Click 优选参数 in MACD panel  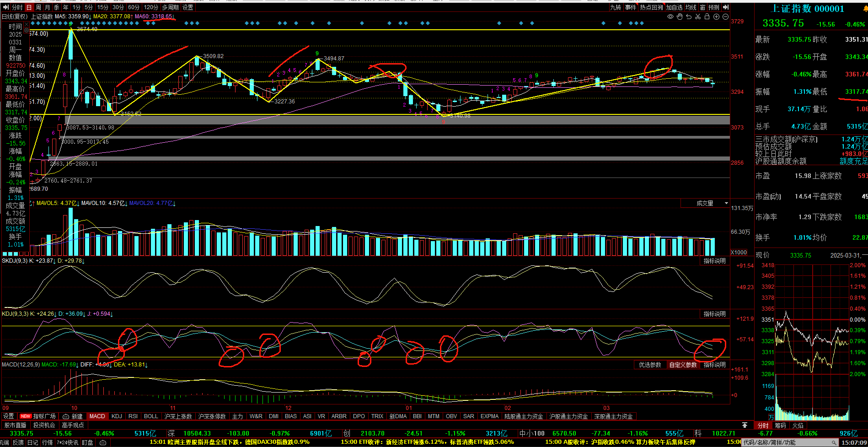[650, 365]
